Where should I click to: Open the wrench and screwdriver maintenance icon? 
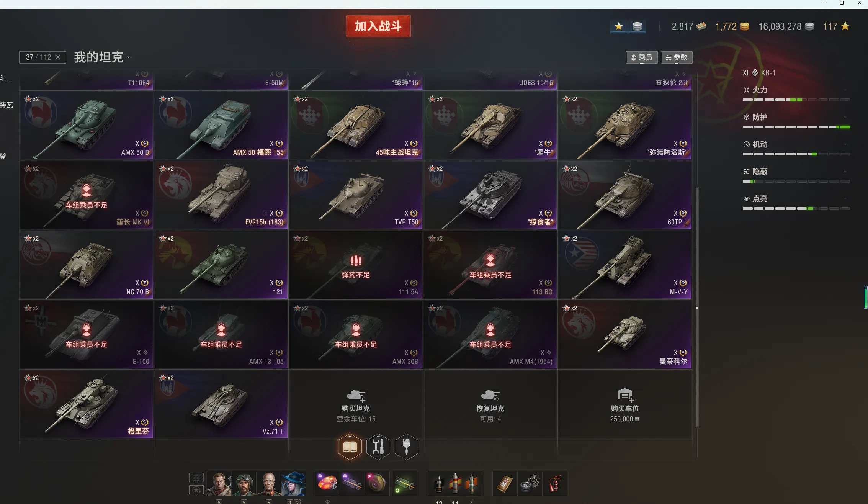point(378,446)
